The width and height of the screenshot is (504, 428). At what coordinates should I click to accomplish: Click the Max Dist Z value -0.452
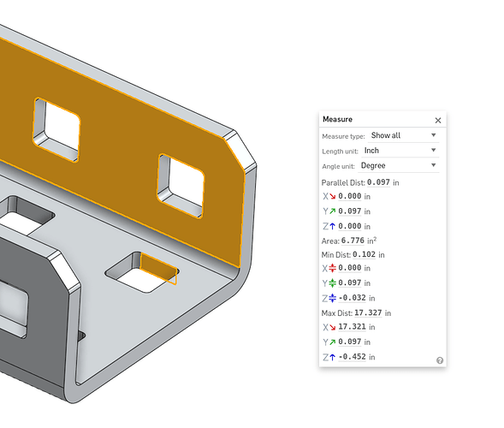pyautogui.click(x=352, y=357)
